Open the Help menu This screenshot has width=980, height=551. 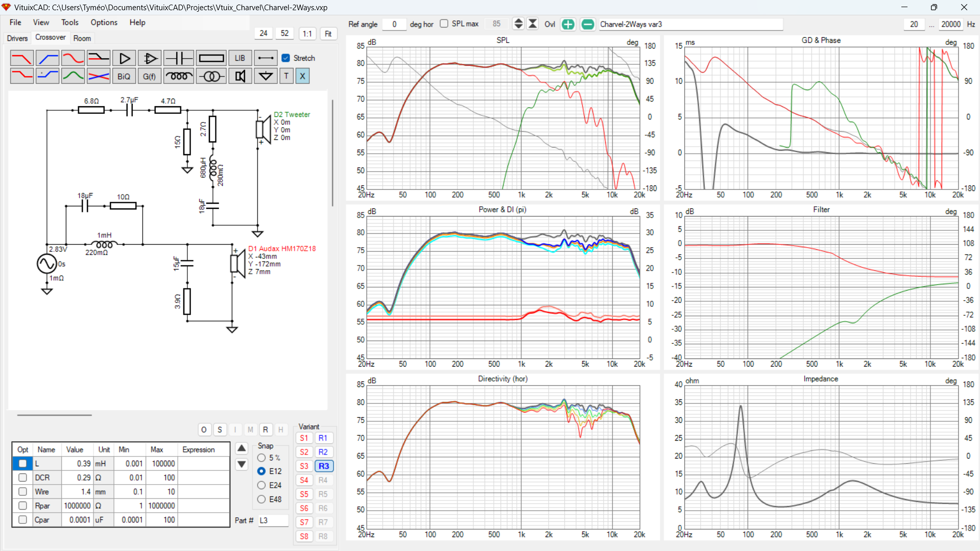point(137,22)
